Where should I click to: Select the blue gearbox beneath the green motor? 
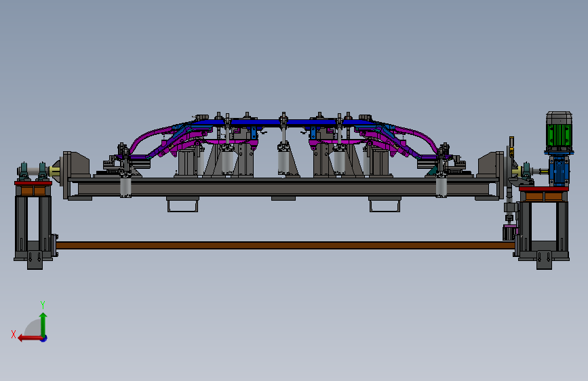559,169
